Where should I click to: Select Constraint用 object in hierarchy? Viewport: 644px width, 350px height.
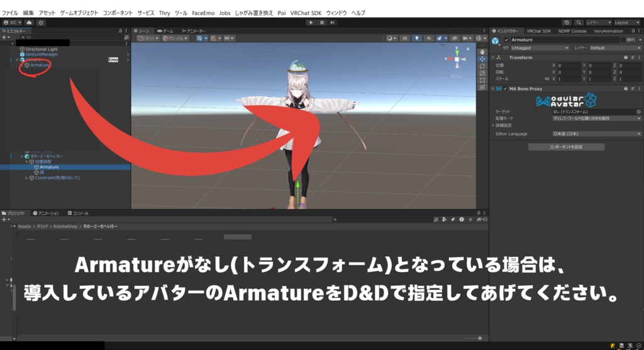[x=57, y=178]
